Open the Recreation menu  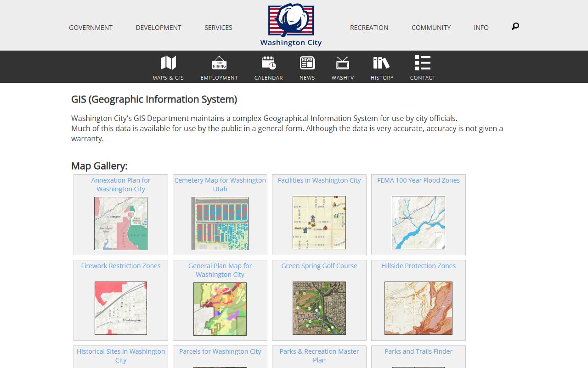point(369,28)
